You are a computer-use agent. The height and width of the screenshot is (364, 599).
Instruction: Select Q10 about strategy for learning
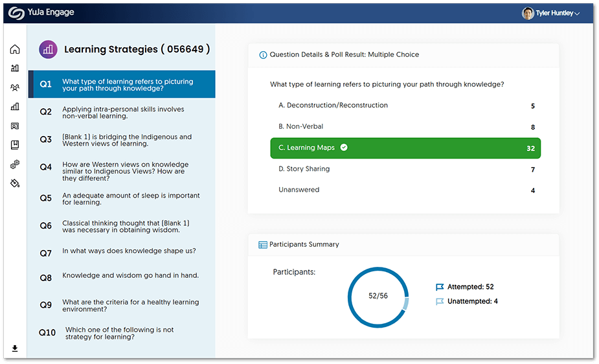click(123, 333)
